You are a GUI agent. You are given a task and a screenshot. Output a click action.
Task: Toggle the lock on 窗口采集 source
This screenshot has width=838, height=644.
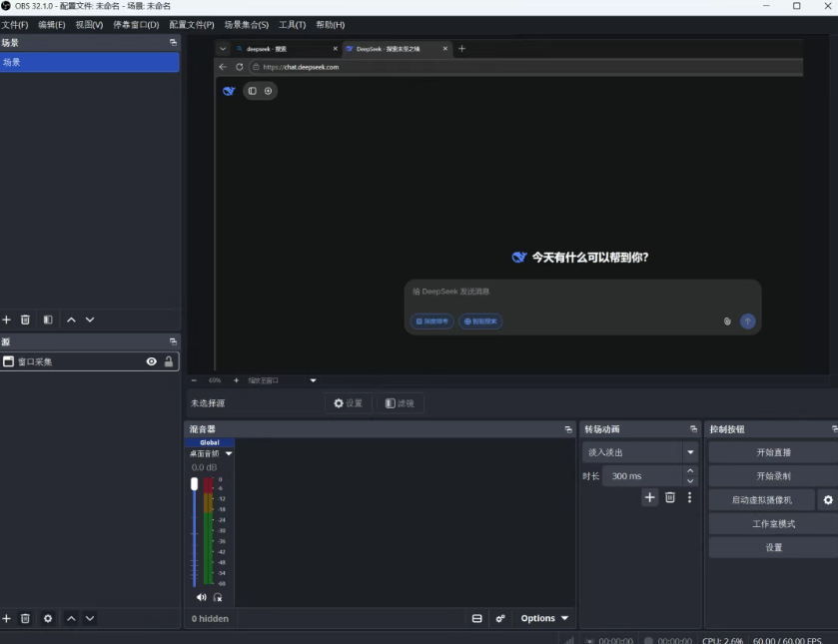tap(169, 361)
